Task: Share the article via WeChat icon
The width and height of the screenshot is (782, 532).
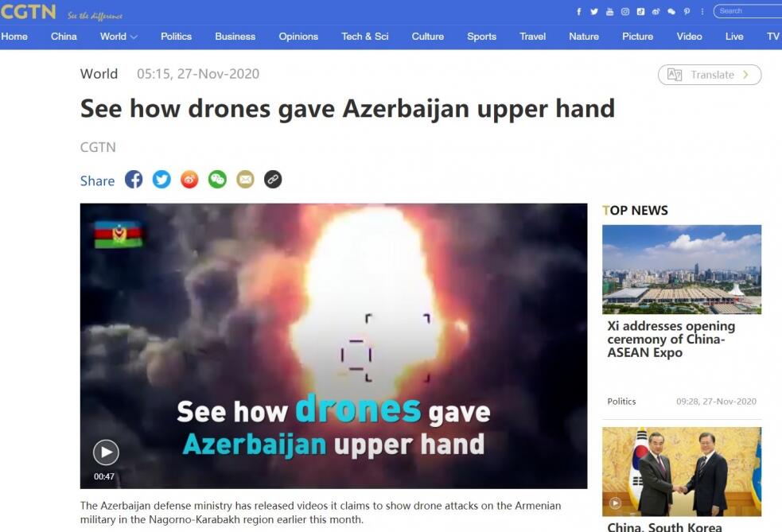Action: 217,180
